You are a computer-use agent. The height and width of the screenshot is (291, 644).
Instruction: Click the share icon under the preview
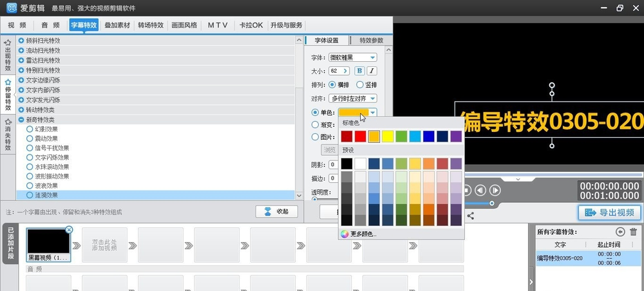coord(471,216)
